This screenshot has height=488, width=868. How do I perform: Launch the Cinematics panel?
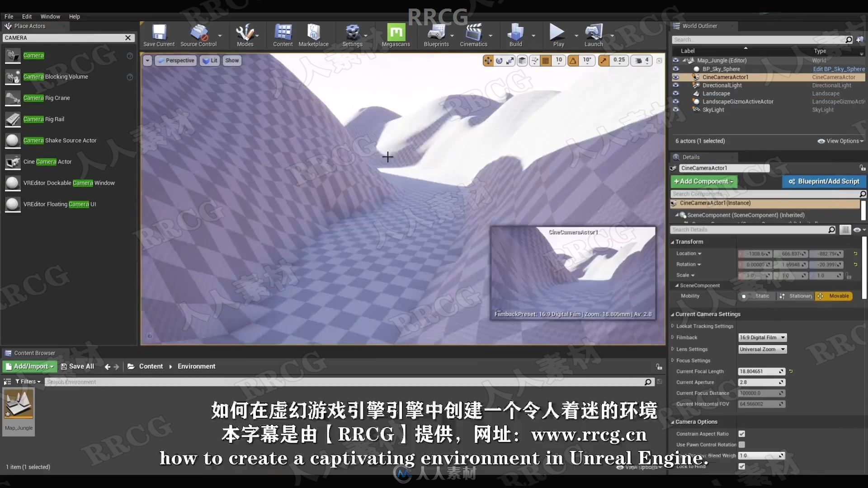[x=473, y=34]
